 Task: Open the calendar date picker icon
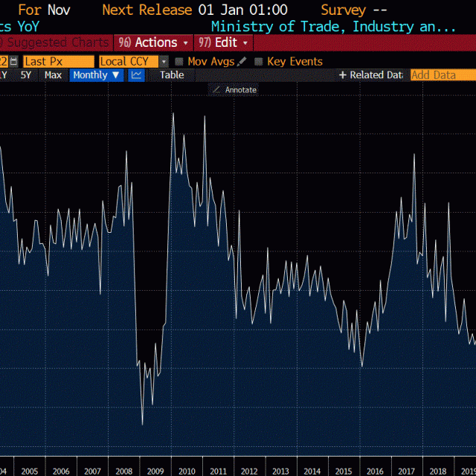[14, 61]
